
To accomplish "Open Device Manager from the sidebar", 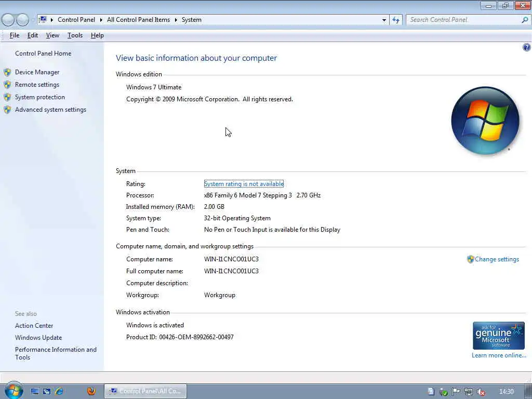I will coord(37,72).
